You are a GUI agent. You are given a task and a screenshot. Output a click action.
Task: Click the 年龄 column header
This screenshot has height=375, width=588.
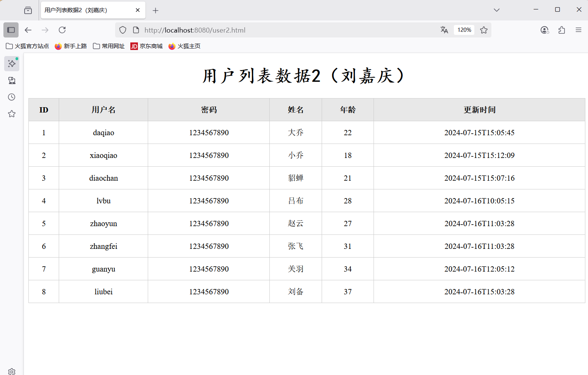point(348,110)
